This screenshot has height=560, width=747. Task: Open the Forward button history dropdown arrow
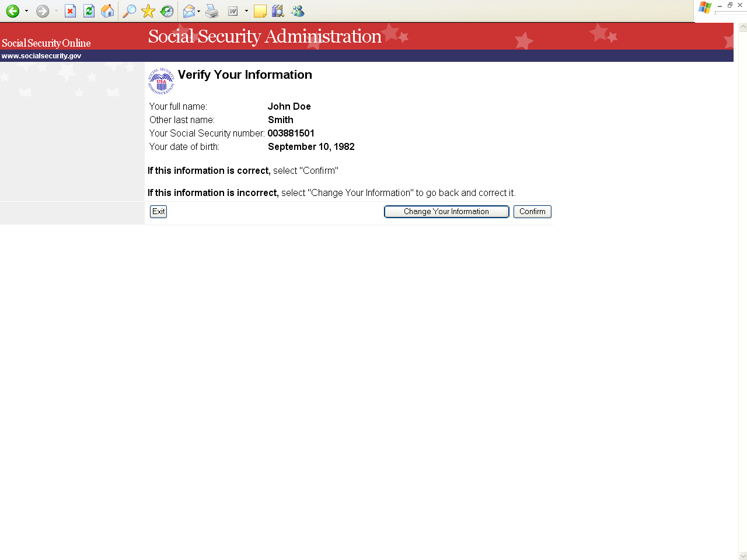(x=56, y=11)
